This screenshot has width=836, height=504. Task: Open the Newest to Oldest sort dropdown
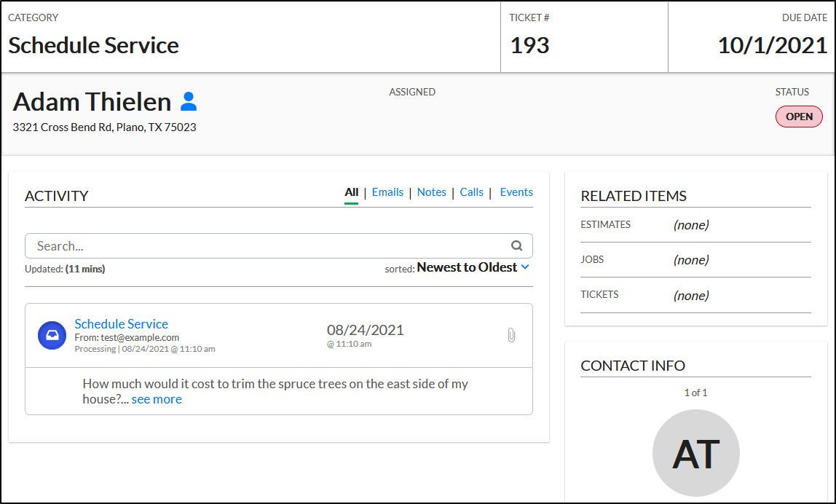[x=467, y=267]
